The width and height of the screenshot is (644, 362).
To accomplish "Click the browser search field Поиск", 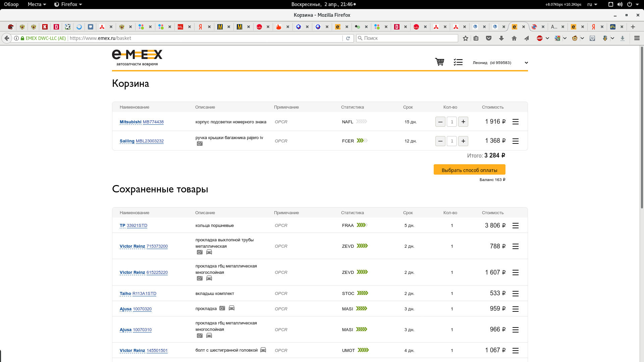I will pos(408,38).
